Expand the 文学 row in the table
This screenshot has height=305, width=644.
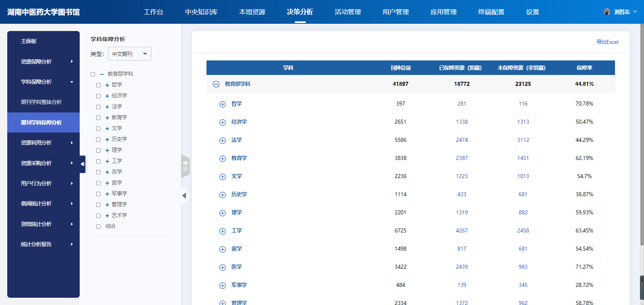(x=223, y=177)
